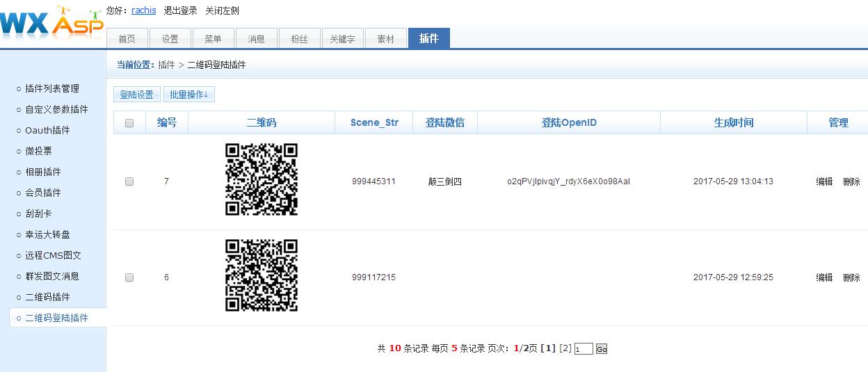Image resolution: width=868 pixels, height=372 pixels.
Task: Open 相册插件 in sidebar
Action: tap(43, 172)
